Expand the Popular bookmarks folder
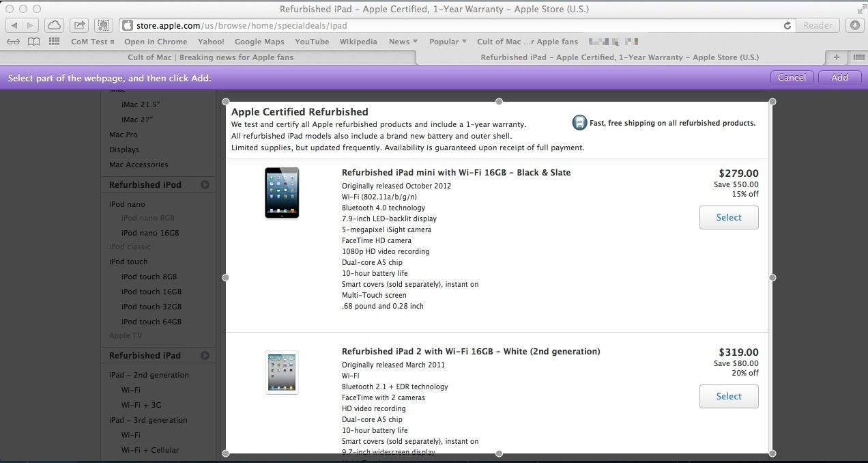This screenshot has width=868, height=463. (448, 42)
